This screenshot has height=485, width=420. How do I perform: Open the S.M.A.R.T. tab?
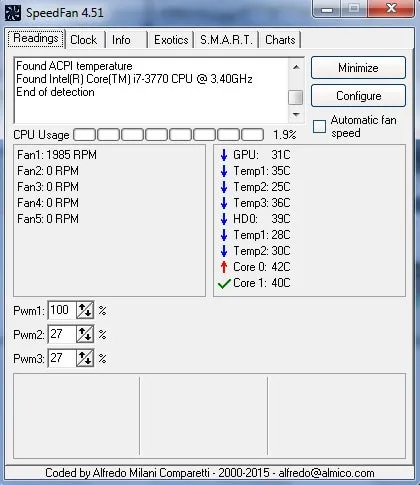(226, 40)
